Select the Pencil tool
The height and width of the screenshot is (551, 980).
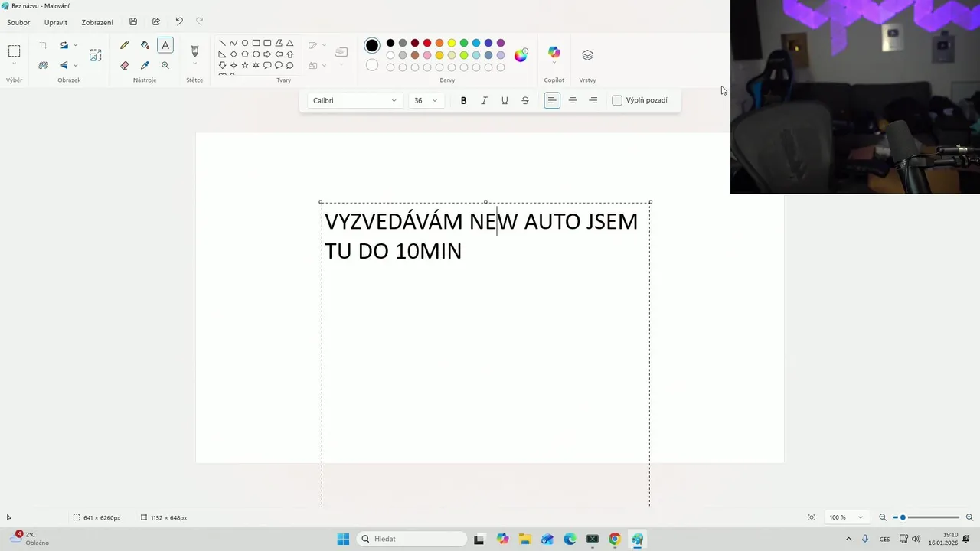tap(124, 45)
